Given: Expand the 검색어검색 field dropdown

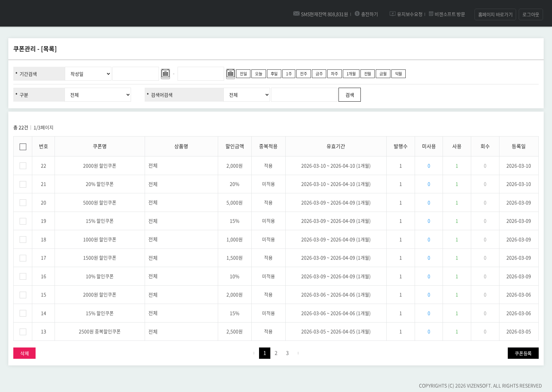Looking at the screenshot, I should (247, 95).
